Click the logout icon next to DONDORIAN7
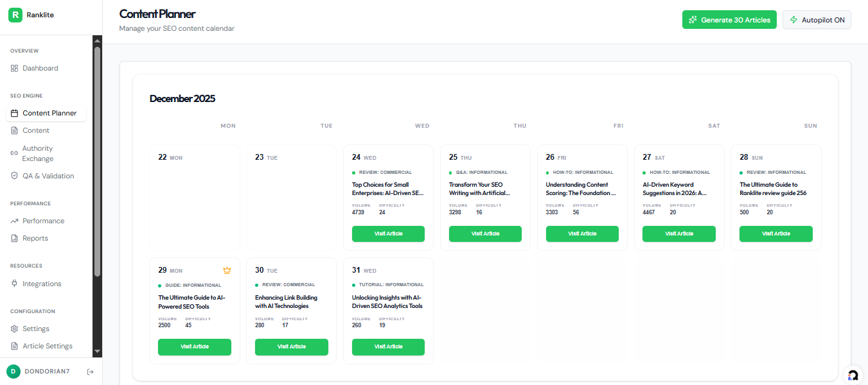Image resolution: width=868 pixels, height=385 pixels. (x=90, y=371)
